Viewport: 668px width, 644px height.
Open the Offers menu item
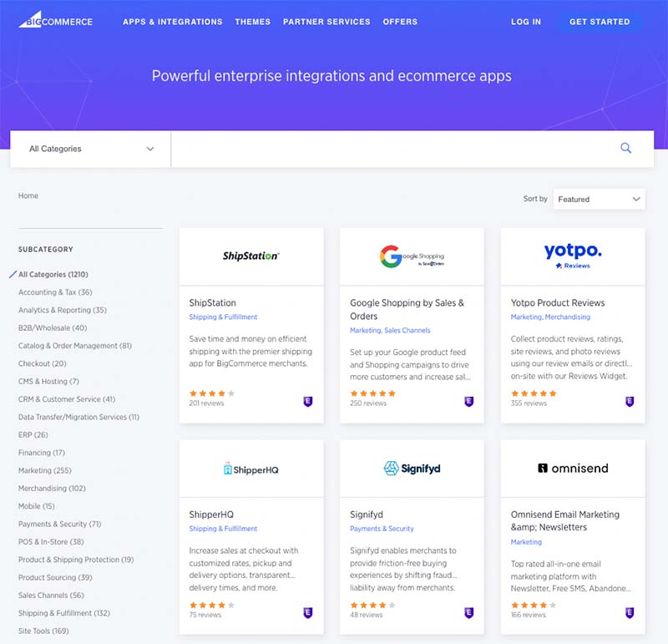point(400,22)
